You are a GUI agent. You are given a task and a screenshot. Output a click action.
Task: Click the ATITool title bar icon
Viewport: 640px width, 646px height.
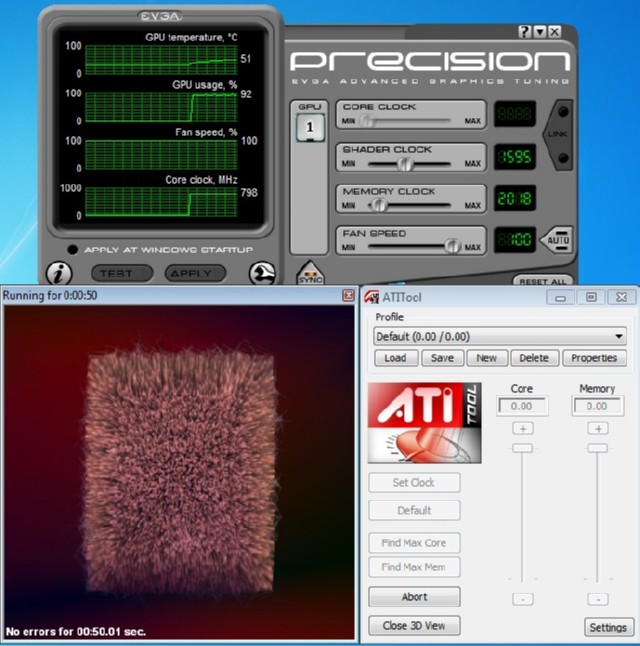[x=371, y=297]
